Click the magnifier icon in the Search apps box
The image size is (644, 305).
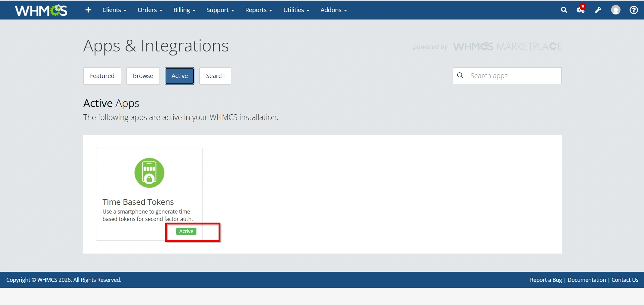460,76
